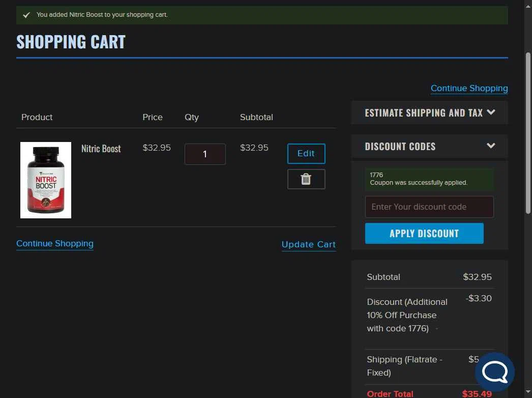Click the Shopping Cart heading
532x398 pixels.
(71, 42)
